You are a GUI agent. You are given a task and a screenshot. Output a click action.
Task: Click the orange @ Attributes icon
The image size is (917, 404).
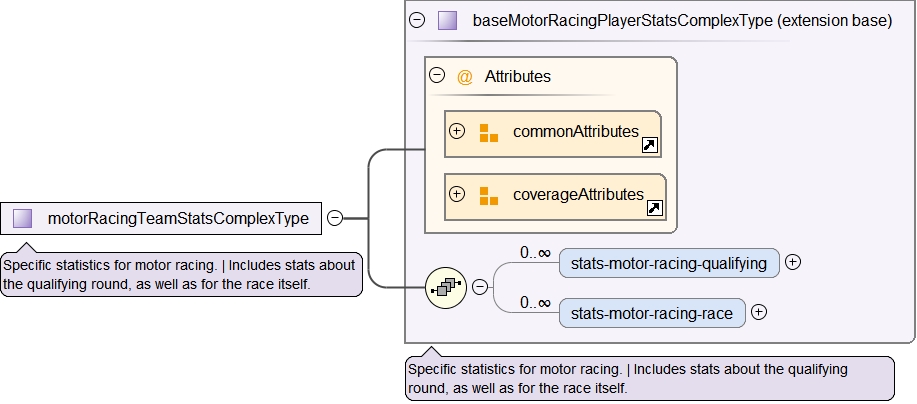coord(464,76)
